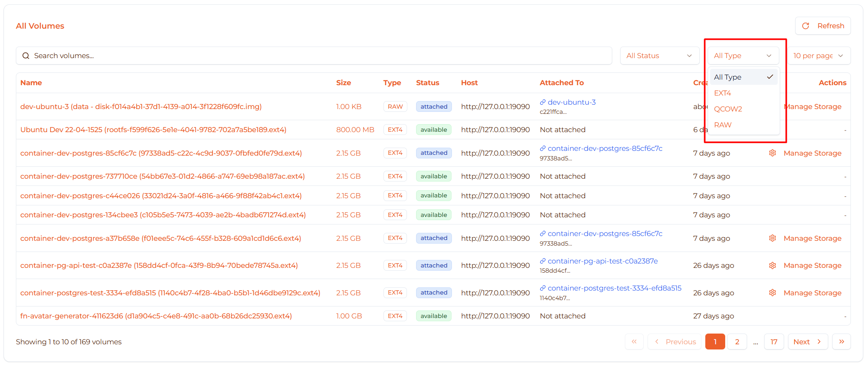The width and height of the screenshot is (868, 365).
Task: Click the magnifier icon in search box
Action: click(x=26, y=56)
